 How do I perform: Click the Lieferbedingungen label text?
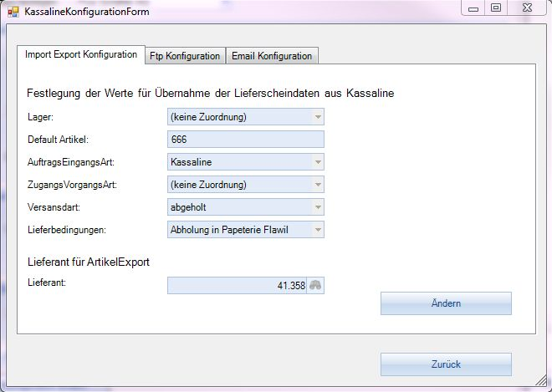tap(65, 228)
